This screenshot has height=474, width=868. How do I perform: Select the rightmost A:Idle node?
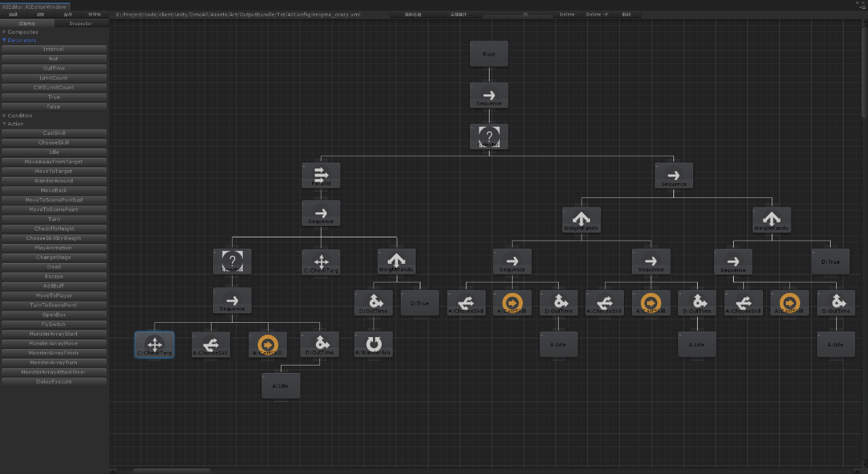(836, 344)
